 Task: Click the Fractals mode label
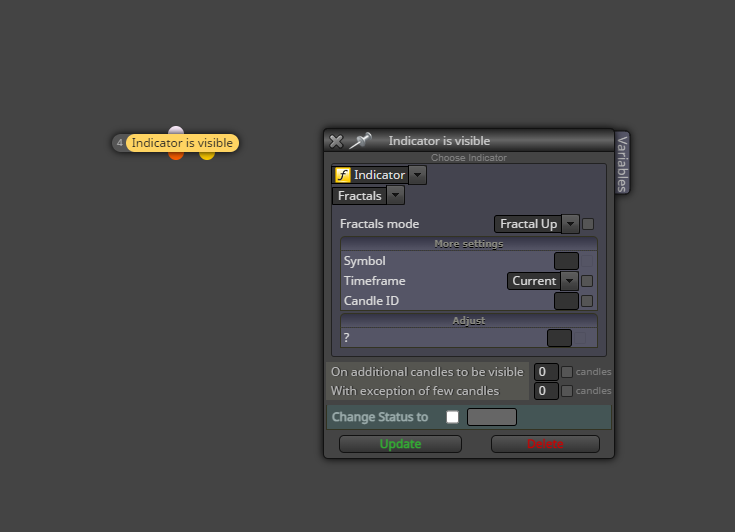click(379, 224)
